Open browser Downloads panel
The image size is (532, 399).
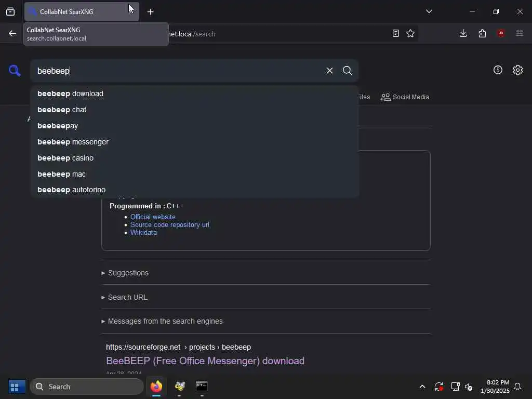point(463,33)
